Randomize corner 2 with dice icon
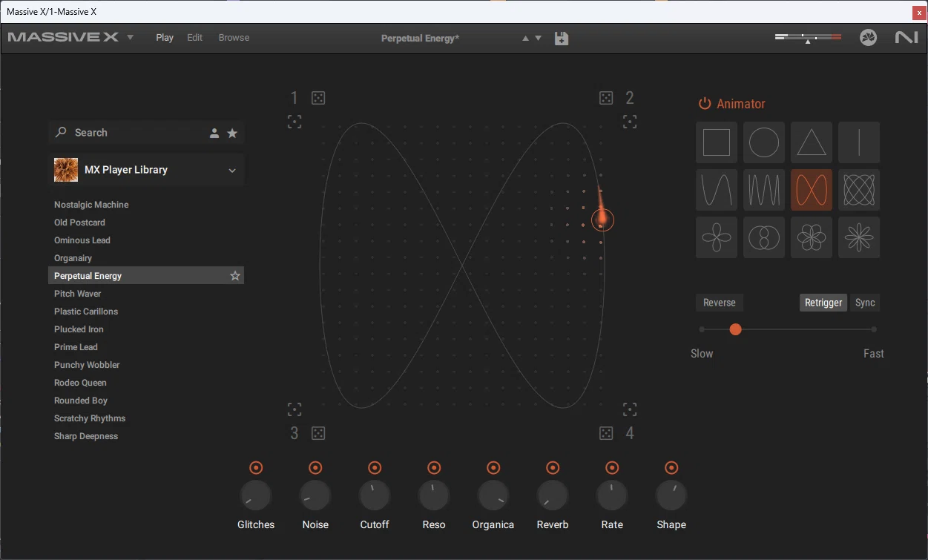This screenshot has height=560, width=928. point(606,98)
